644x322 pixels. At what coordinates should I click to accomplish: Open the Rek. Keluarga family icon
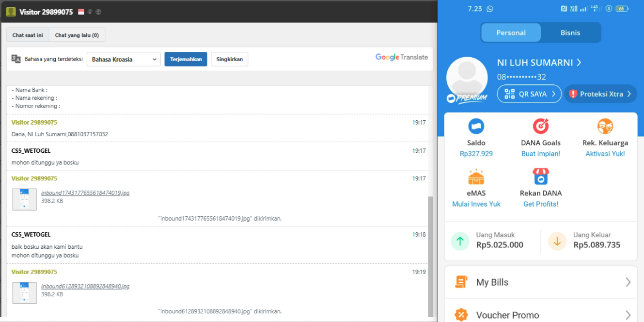click(605, 126)
